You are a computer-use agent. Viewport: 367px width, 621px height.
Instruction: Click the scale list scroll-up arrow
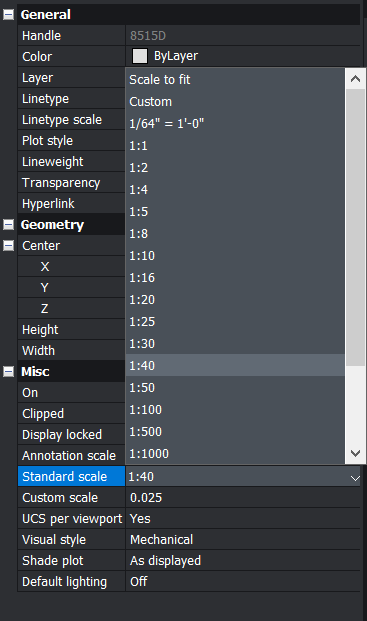click(x=355, y=78)
